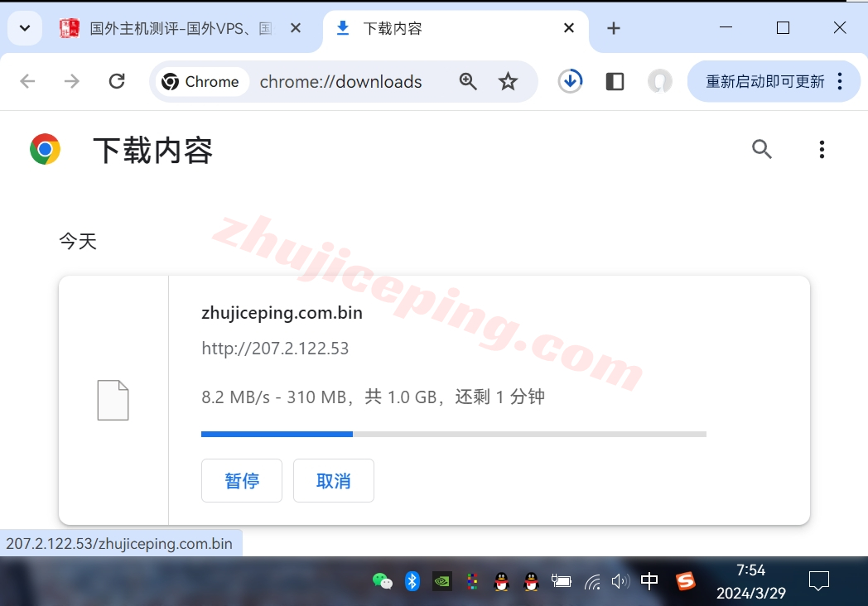Toggle the 中 input language indicator

pyautogui.click(x=649, y=581)
